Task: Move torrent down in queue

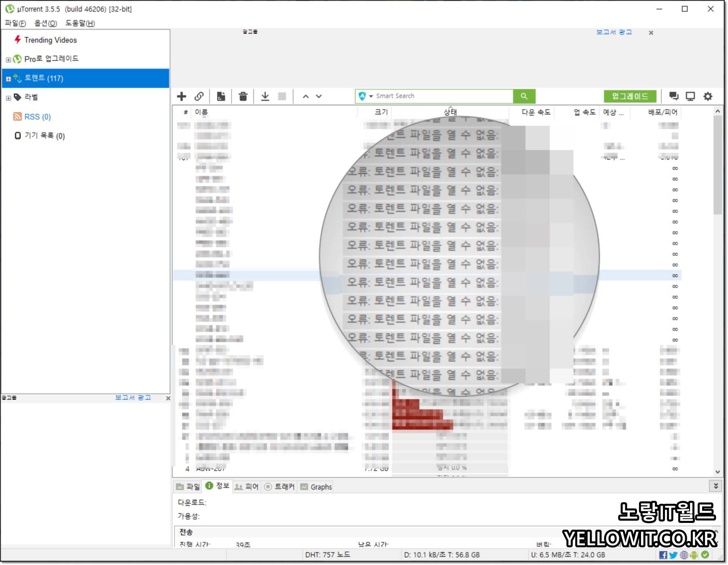Action: point(319,96)
